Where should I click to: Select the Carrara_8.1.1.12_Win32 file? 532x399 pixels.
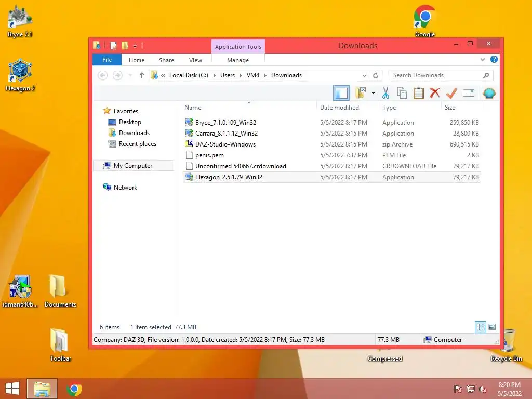point(331,134)
